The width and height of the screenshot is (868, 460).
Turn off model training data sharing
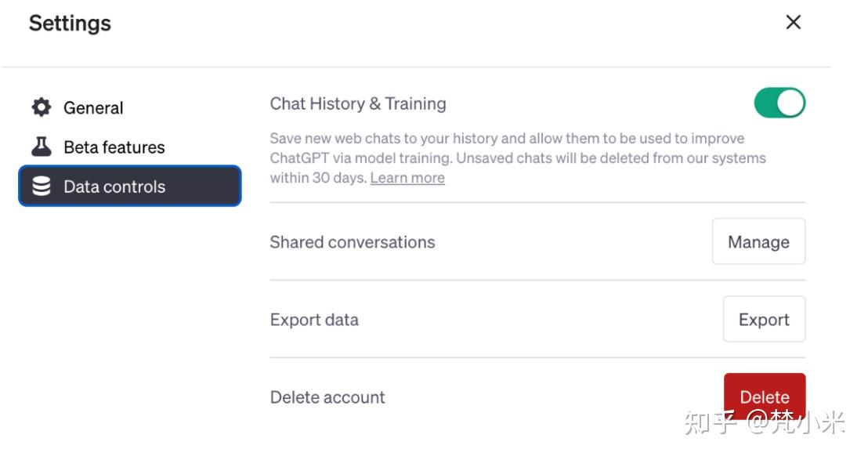[x=779, y=102]
